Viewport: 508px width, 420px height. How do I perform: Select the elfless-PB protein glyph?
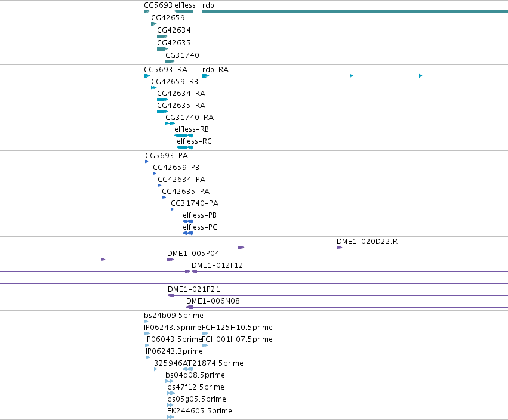(x=188, y=221)
